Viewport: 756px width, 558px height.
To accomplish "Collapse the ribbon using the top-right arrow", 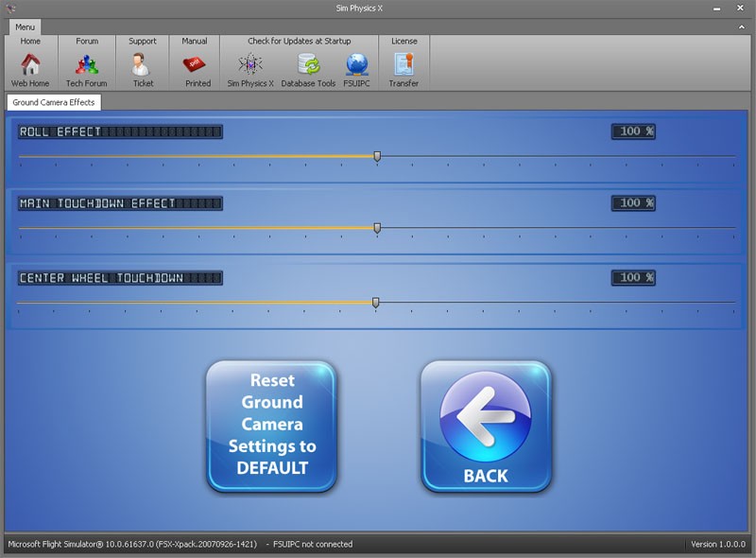I will point(742,27).
